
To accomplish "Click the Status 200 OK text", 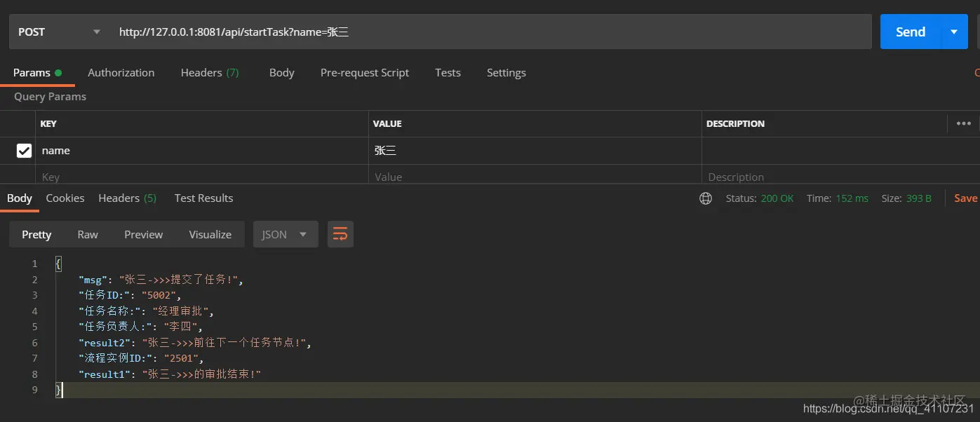I will tap(760, 198).
